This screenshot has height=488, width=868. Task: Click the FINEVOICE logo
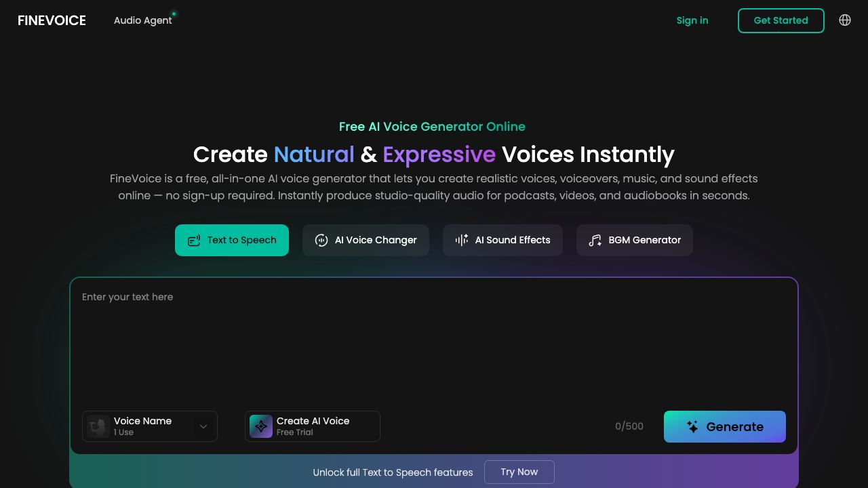(52, 20)
